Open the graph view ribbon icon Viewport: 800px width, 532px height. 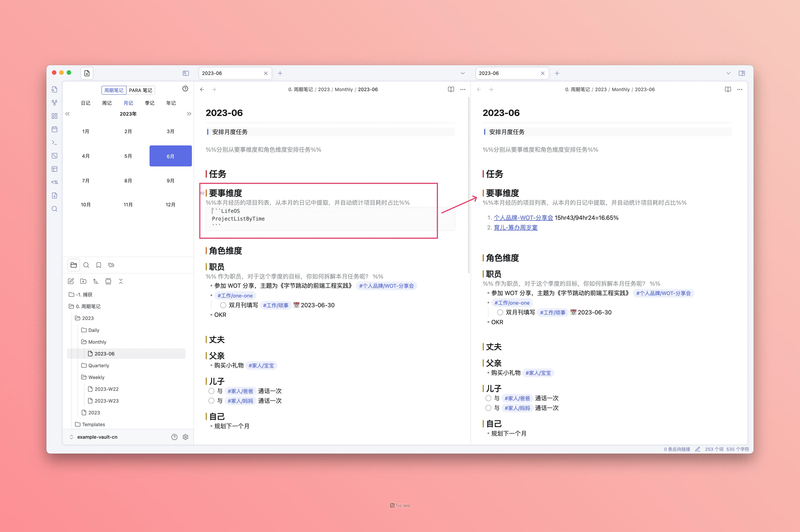(x=54, y=103)
